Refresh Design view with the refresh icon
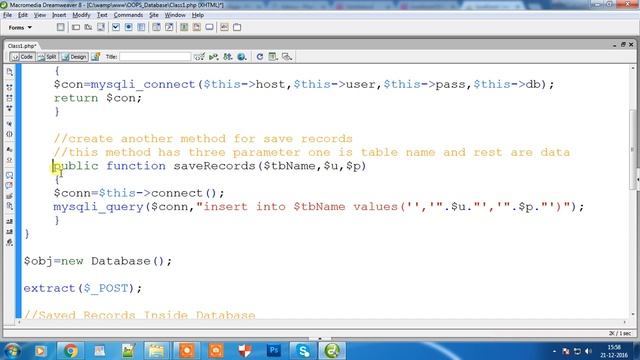Screen dimensions: 640x360 260,57
